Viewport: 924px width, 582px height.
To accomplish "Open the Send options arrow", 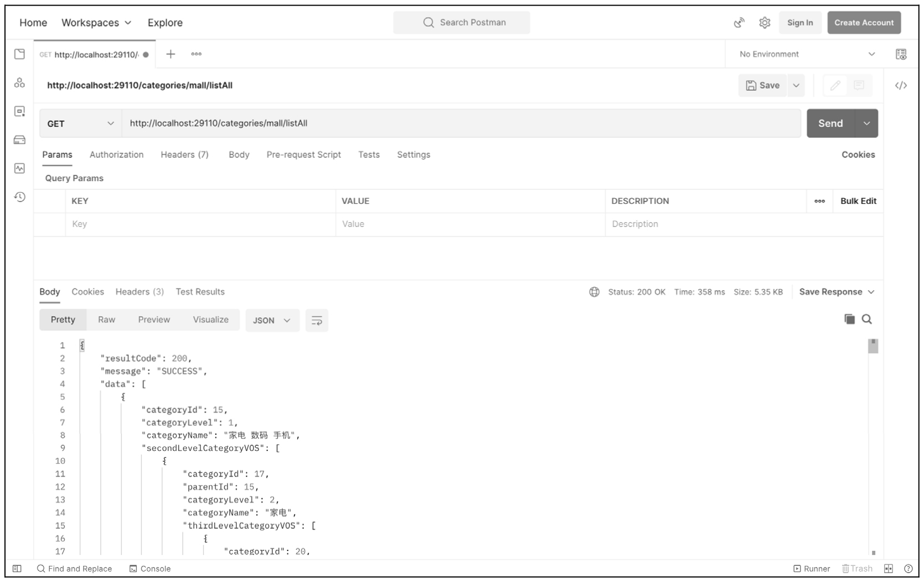I will pos(867,123).
